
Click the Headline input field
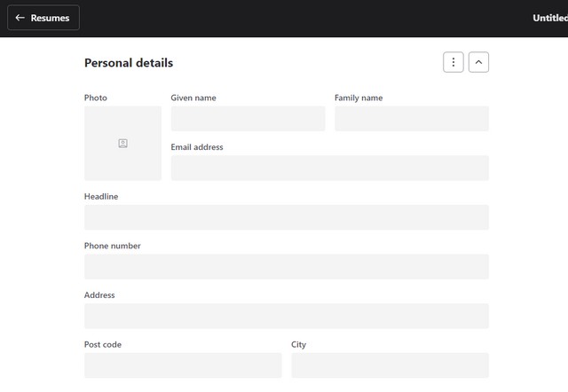coord(286,217)
